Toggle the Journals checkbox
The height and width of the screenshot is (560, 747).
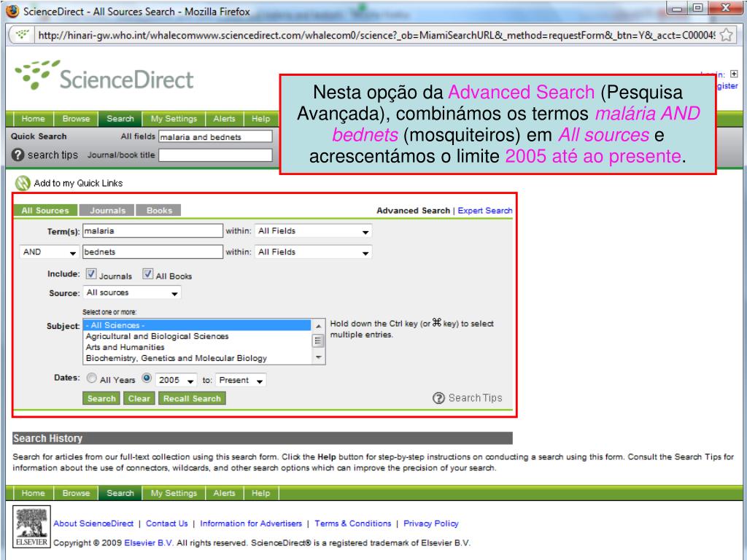91,274
